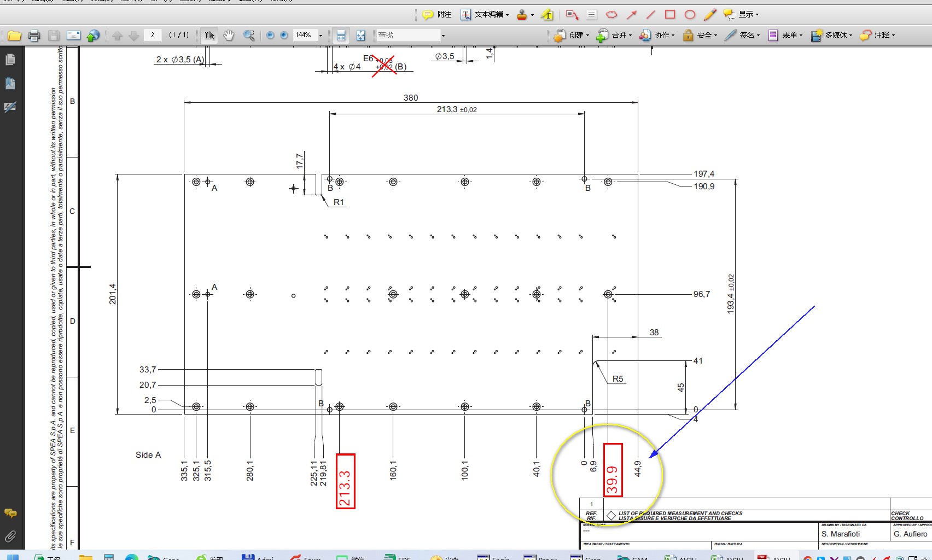Fit one full page in window
The height and width of the screenshot is (560, 932).
point(360,36)
